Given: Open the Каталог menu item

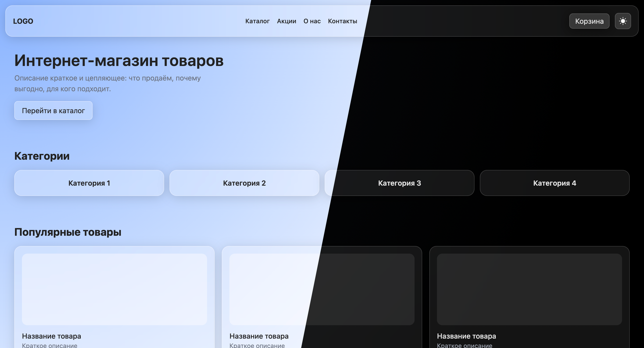Looking at the screenshot, I should [257, 21].
